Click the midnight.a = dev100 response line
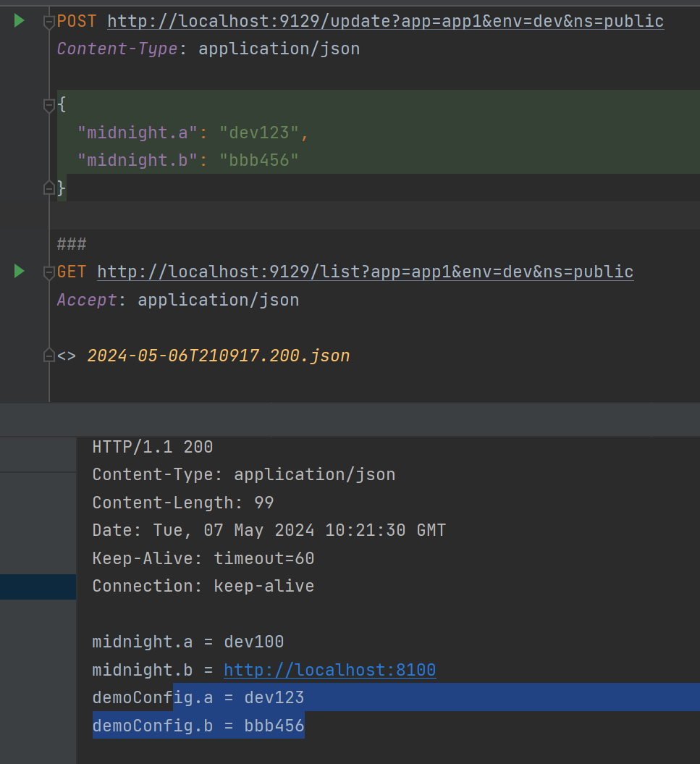Viewport: 700px width, 764px height. coord(188,642)
